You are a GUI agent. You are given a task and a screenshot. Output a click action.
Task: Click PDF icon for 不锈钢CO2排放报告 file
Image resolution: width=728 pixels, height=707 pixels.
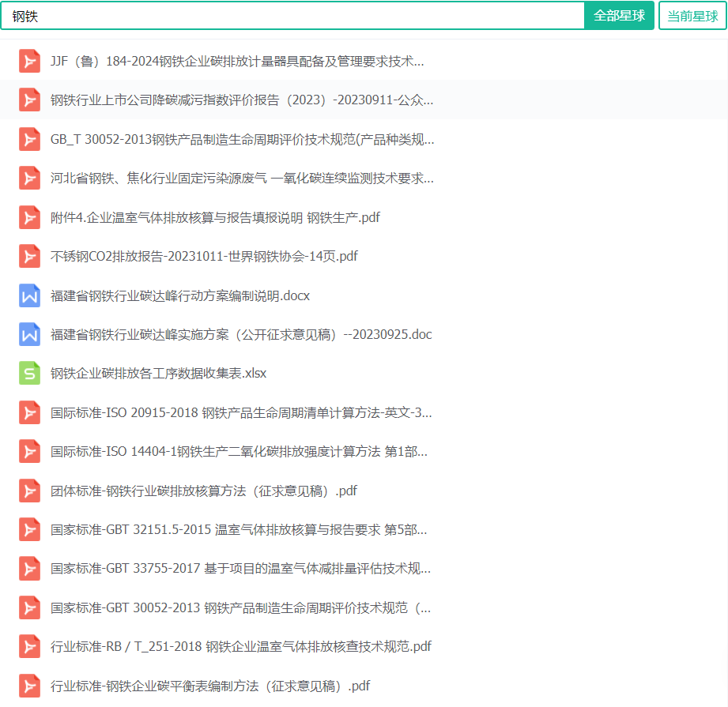pyautogui.click(x=29, y=257)
